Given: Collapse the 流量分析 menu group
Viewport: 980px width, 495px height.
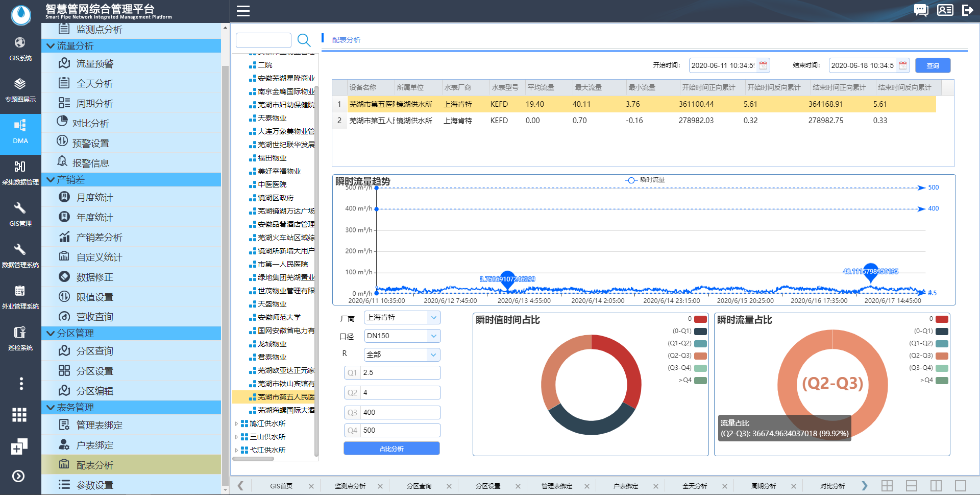Looking at the screenshot, I should click(x=131, y=45).
